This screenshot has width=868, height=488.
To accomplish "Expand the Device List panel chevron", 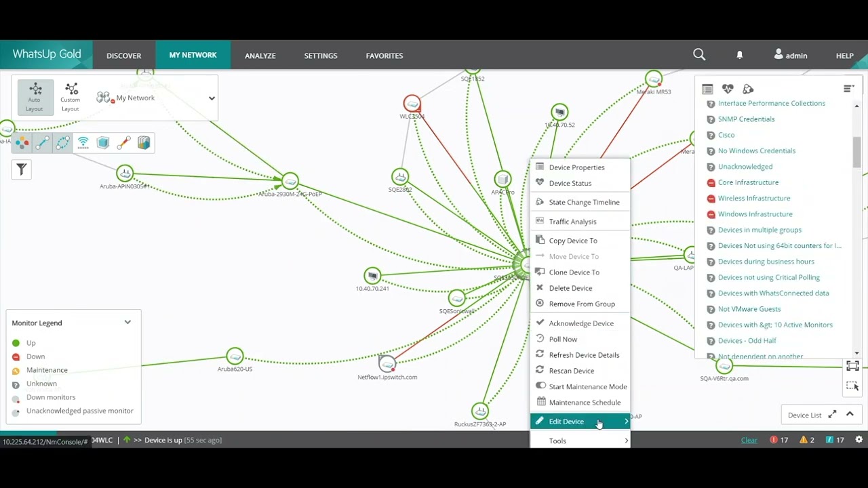I will pyautogui.click(x=850, y=414).
